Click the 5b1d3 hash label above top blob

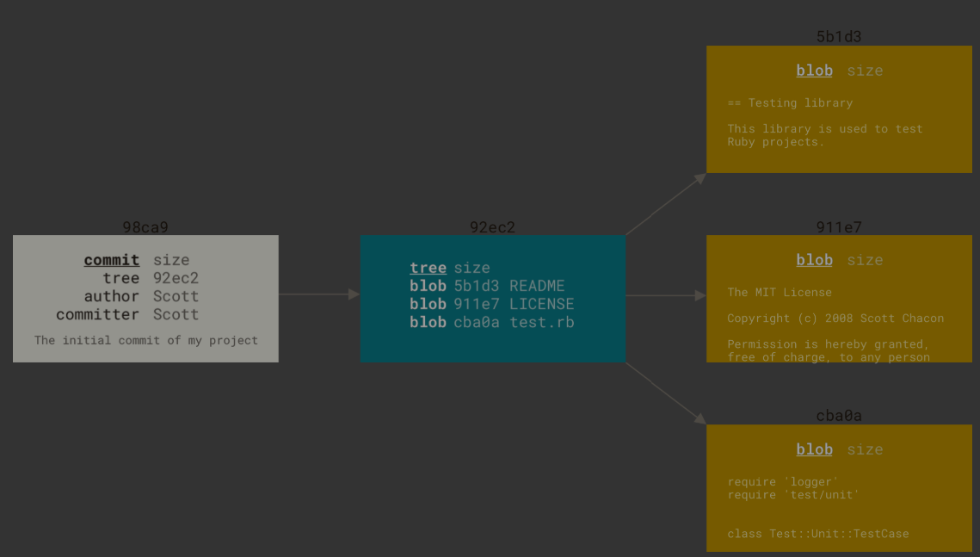(839, 37)
